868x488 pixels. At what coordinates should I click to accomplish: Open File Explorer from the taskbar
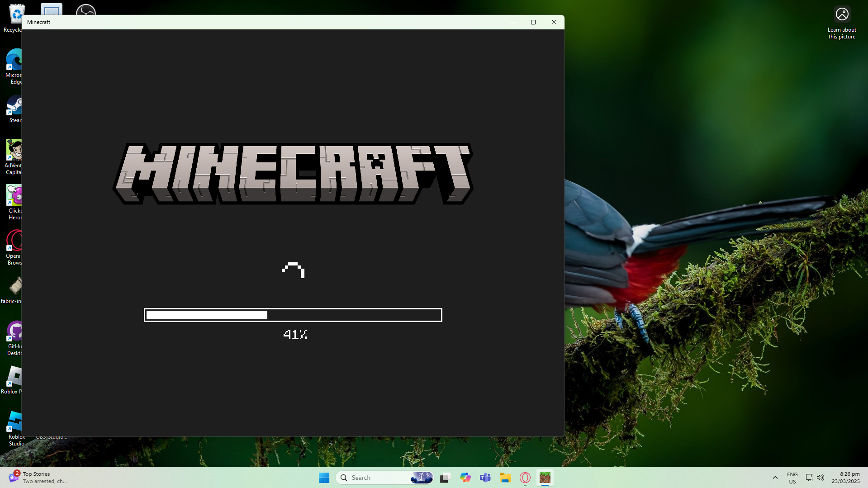point(505,478)
